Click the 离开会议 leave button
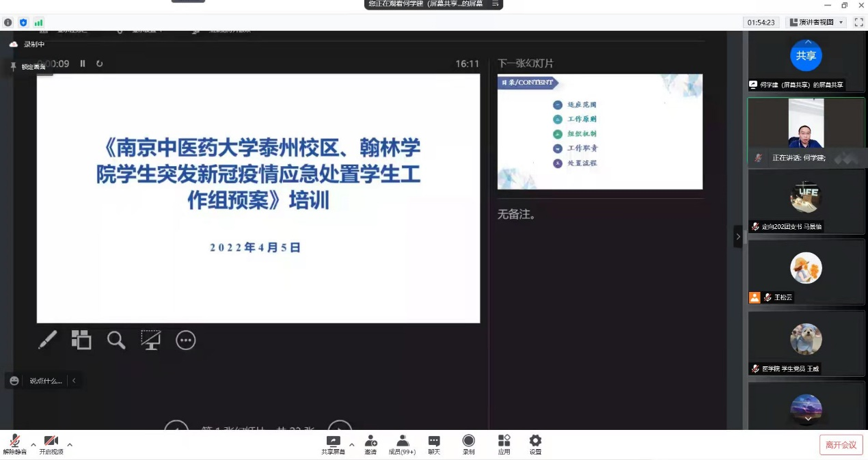This screenshot has width=868, height=460. click(841, 445)
